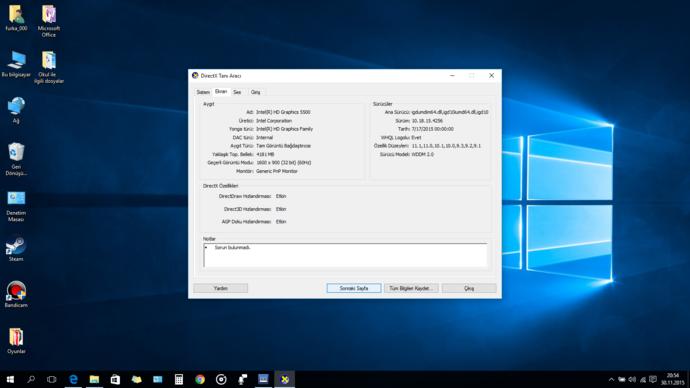Screen dimensions: 690x388
Task: Click the 1600 x 900 display mode value
Action: 283,163
